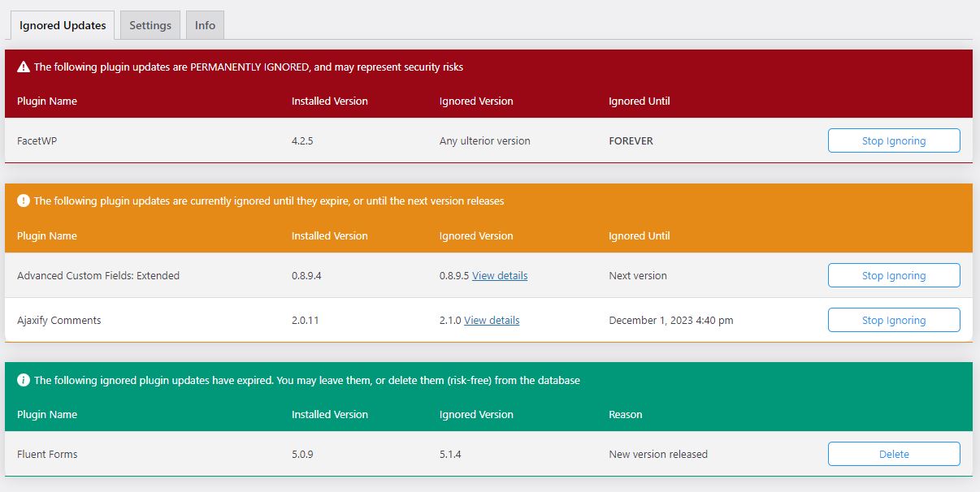Click Ignored Until header in red table
The height and width of the screenshot is (492, 980).
(x=639, y=101)
